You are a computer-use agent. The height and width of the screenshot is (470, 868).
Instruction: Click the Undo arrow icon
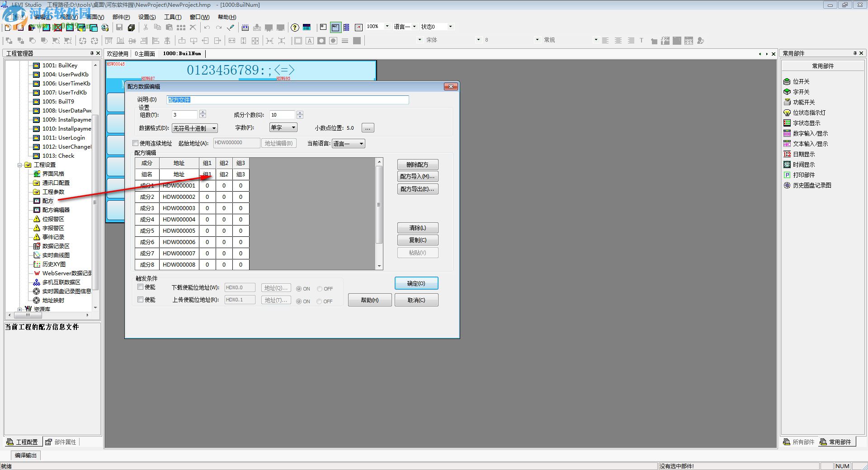tap(207, 27)
